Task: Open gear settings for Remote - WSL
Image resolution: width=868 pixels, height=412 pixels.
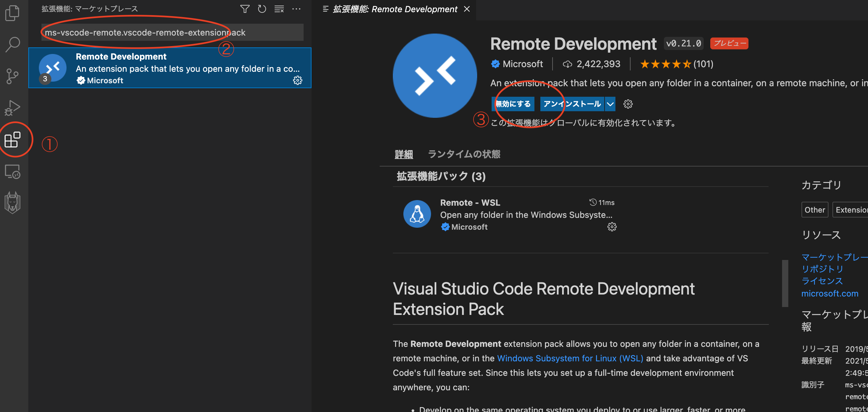Action: pos(612,226)
